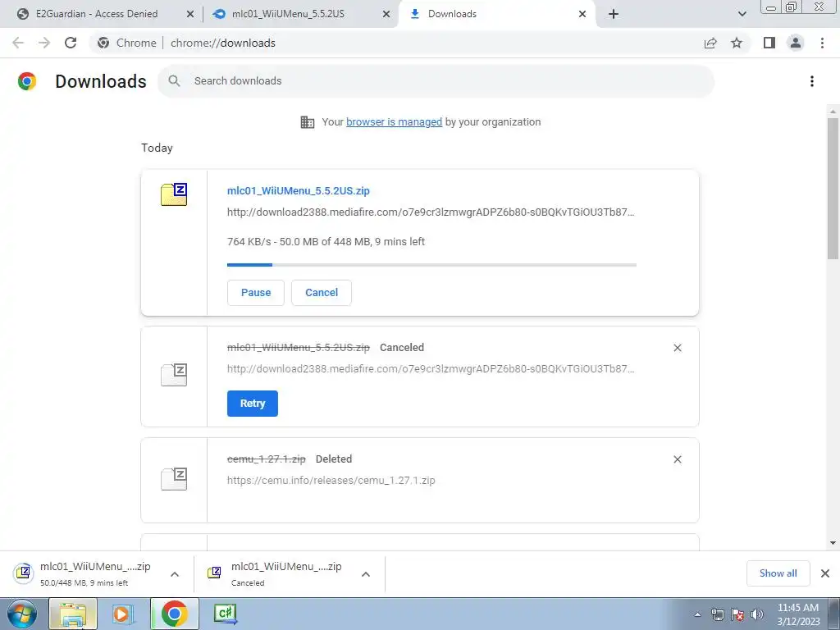Open Chrome's main three-dot menu
The height and width of the screenshot is (630, 840).
click(x=822, y=43)
